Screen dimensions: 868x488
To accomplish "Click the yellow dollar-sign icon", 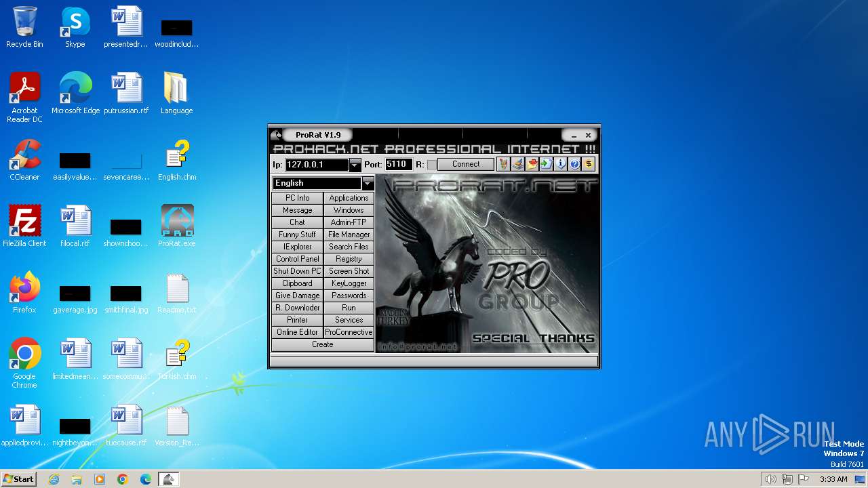I will [x=589, y=164].
